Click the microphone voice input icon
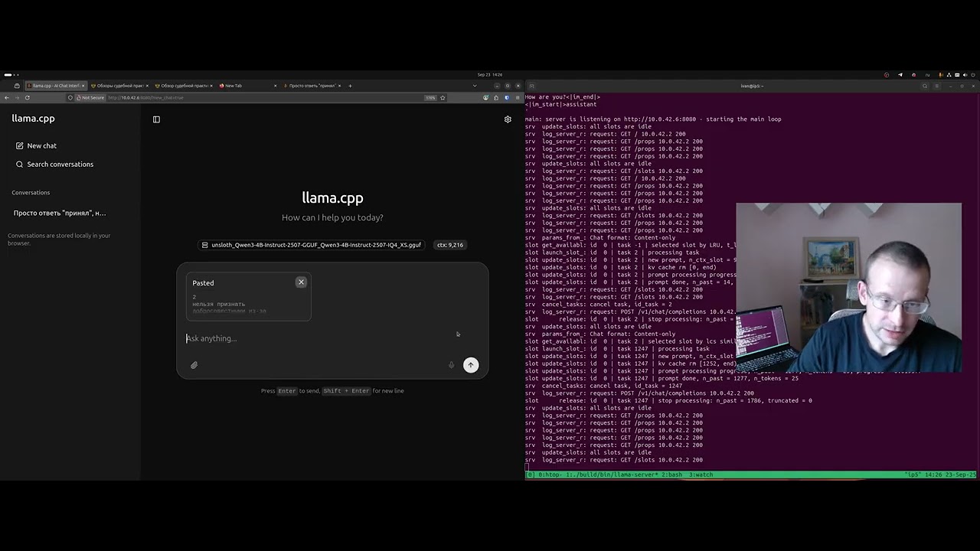980x551 pixels. 451,365
